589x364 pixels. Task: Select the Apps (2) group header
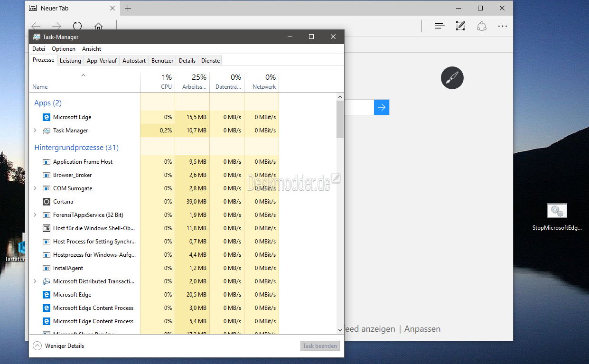pos(48,103)
